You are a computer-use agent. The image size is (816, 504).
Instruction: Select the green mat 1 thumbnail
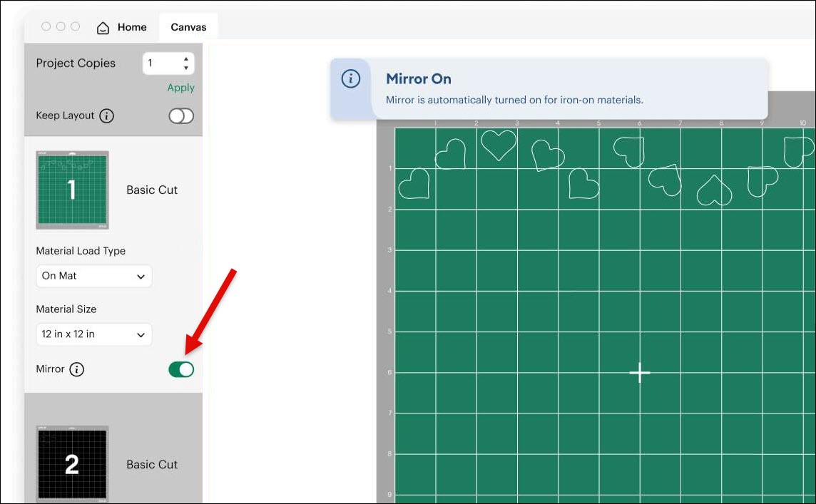click(72, 190)
